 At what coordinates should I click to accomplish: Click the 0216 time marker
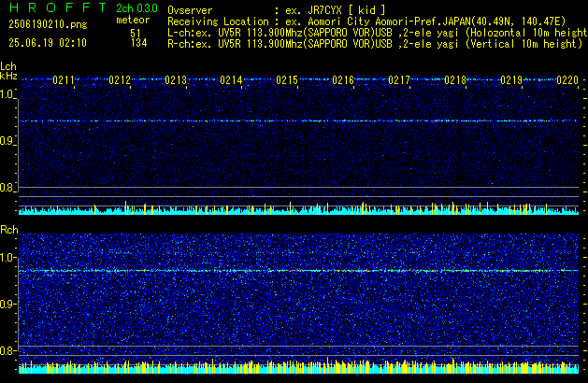pyautogui.click(x=343, y=80)
